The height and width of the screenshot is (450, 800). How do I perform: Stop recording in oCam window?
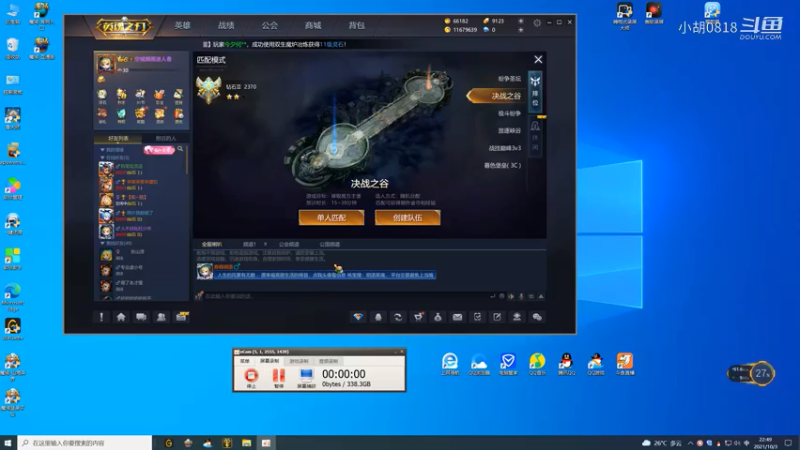click(251, 378)
